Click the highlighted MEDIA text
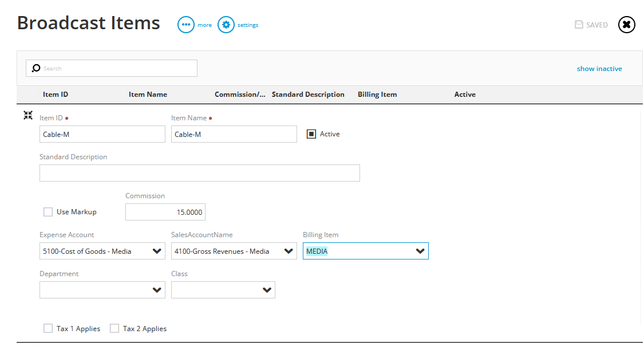 pyautogui.click(x=317, y=251)
